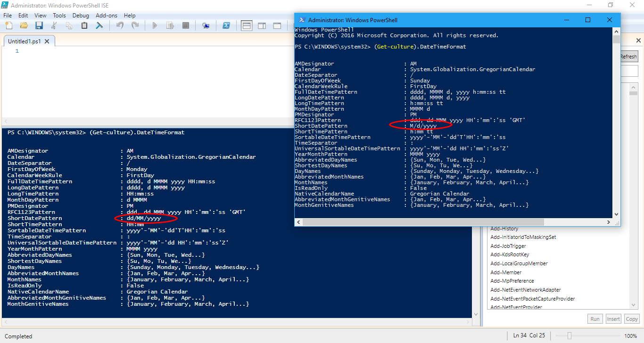Click the ISE window title bar icon
This screenshot has height=343, width=644.
(5, 6)
